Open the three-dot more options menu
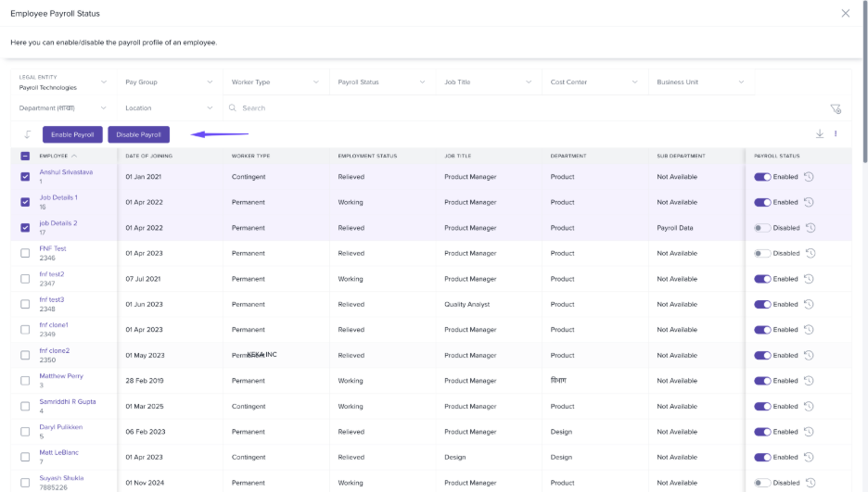 coord(836,133)
